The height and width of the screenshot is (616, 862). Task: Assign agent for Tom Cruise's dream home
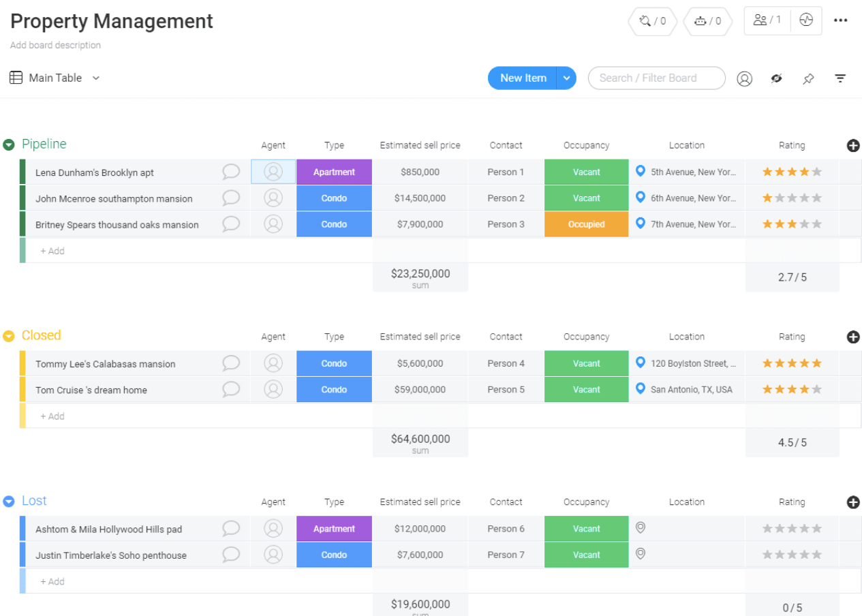click(x=273, y=390)
